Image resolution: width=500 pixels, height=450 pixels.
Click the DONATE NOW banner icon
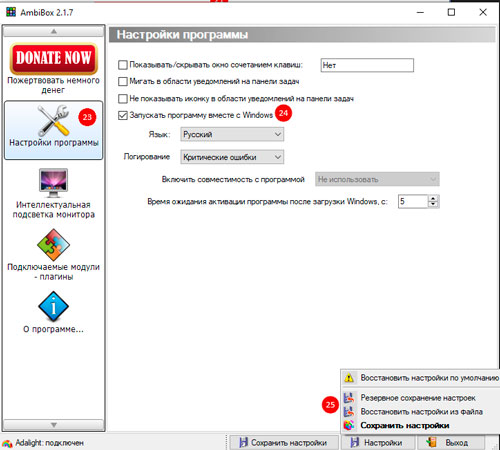tap(53, 59)
